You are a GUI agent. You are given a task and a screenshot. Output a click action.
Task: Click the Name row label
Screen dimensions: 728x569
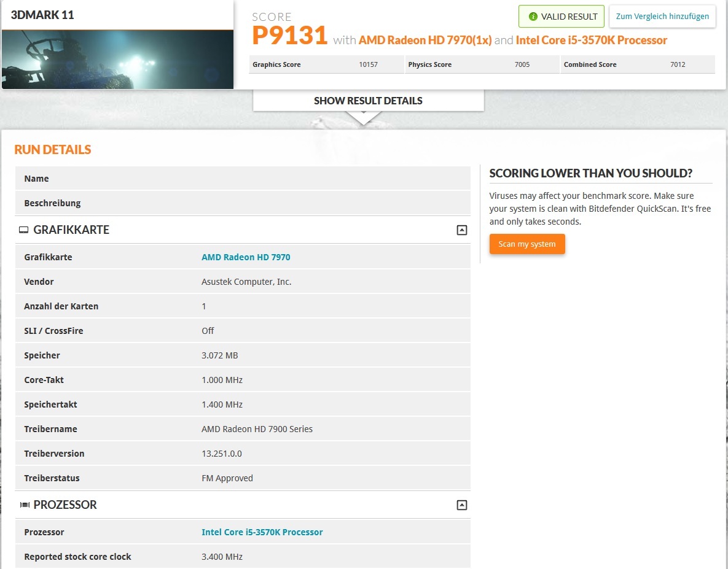pyautogui.click(x=36, y=179)
